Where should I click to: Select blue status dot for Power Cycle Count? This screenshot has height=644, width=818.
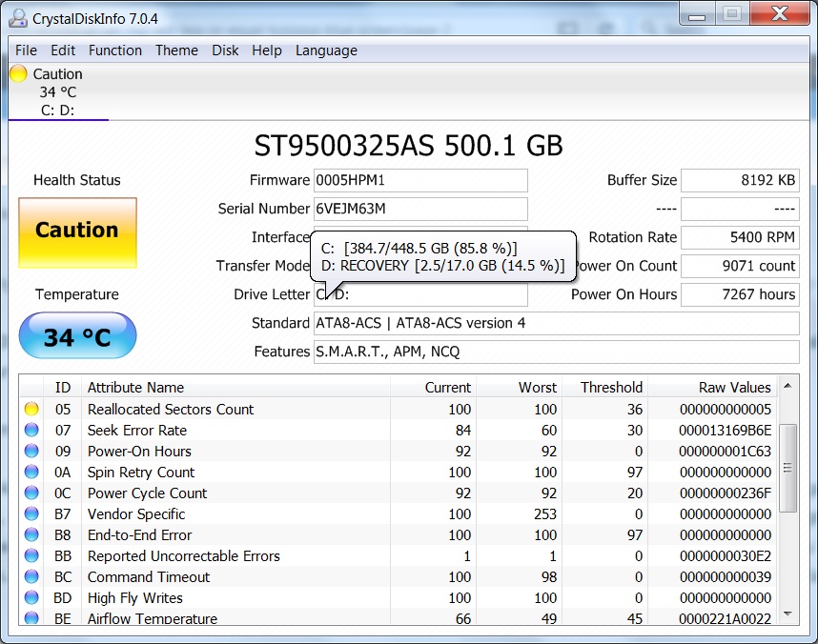point(31,493)
